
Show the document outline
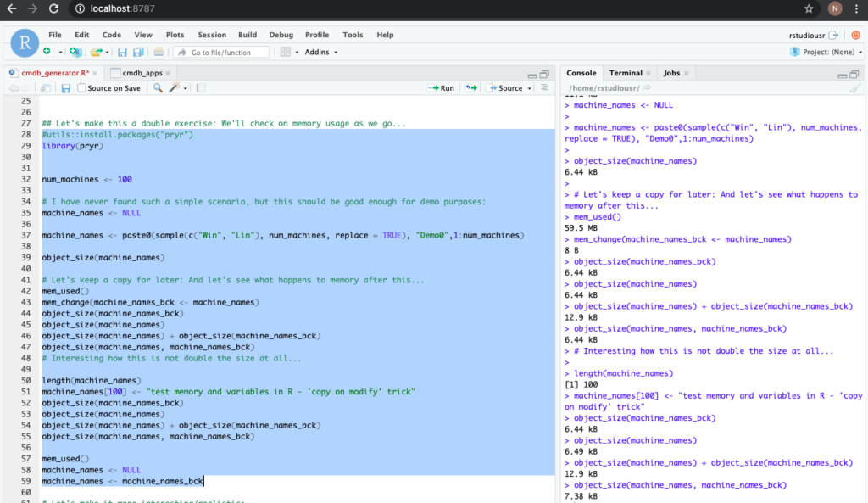(545, 87)
